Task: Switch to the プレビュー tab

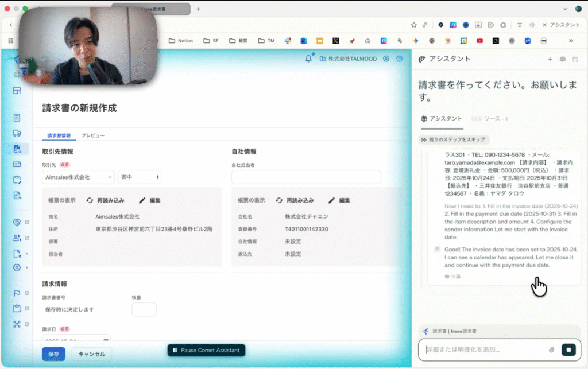Action: click(92, 135)
